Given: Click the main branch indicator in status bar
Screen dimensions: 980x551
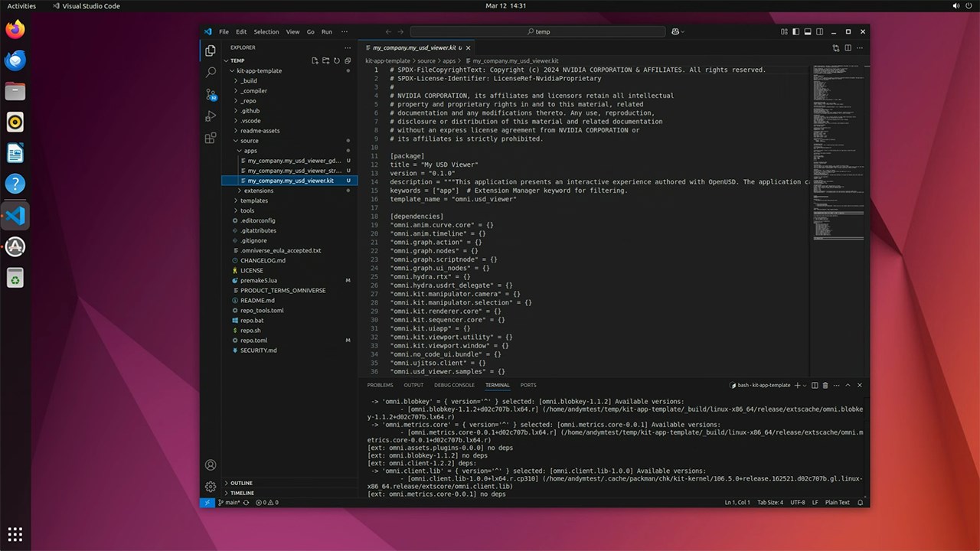Looking at the screenshot, I should [229, 503].
